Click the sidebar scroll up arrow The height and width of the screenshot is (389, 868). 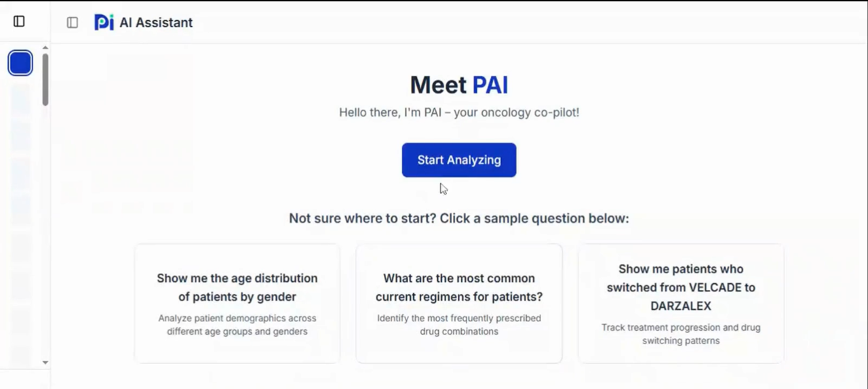(45, 48)
